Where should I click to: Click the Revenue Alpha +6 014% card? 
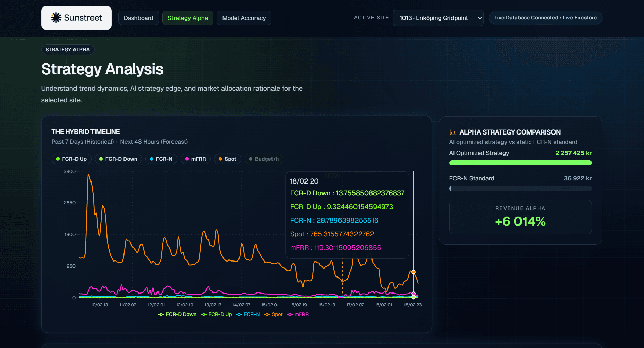(520, 217)
